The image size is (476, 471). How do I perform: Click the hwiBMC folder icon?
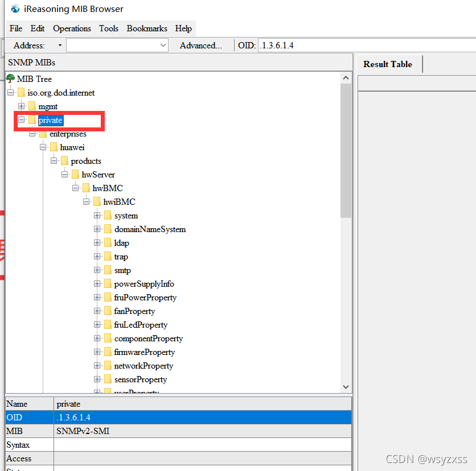click(97, 202)
